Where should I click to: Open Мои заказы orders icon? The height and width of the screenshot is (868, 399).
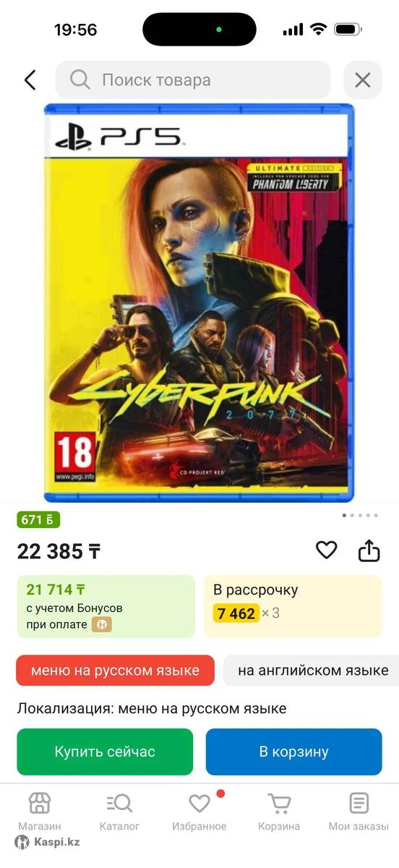click(359, 812)
